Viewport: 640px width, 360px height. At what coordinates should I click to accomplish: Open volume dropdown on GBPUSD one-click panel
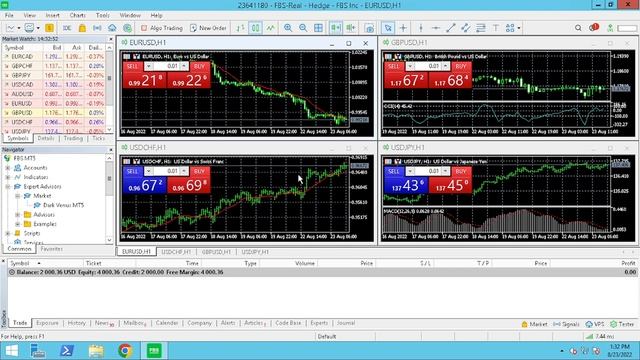(x=410, y=66)
